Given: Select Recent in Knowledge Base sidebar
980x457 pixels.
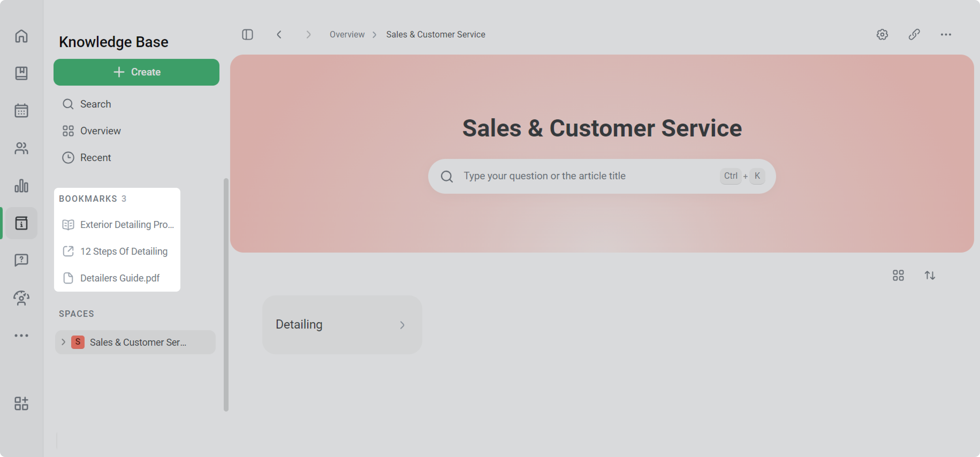Looking at the screenshot, I should (95, 158).
